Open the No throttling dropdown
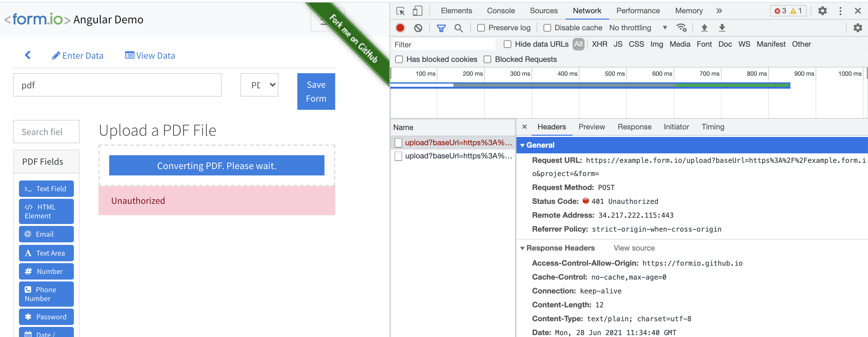Screen dimensions: 868x337 [638, 28]
